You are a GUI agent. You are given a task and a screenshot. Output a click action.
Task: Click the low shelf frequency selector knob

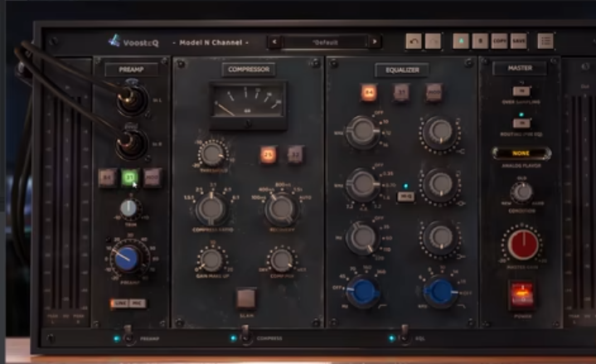coord(363,238)
